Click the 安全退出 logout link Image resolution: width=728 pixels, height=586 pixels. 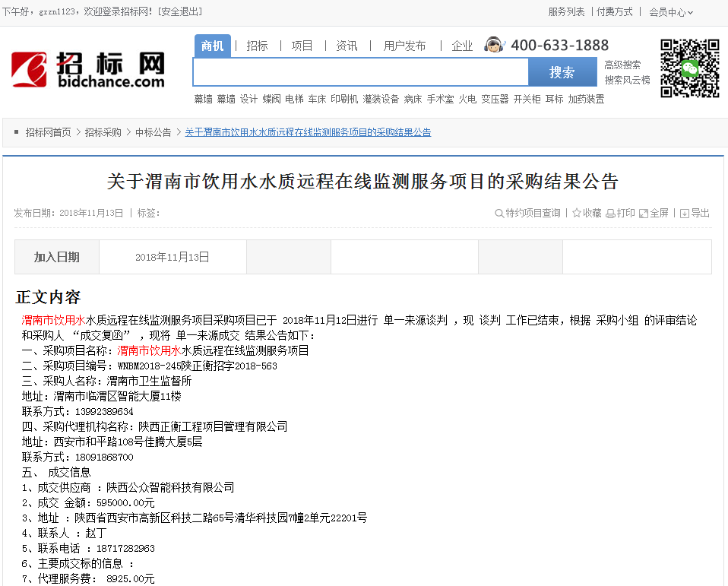(x=180, y=12)
